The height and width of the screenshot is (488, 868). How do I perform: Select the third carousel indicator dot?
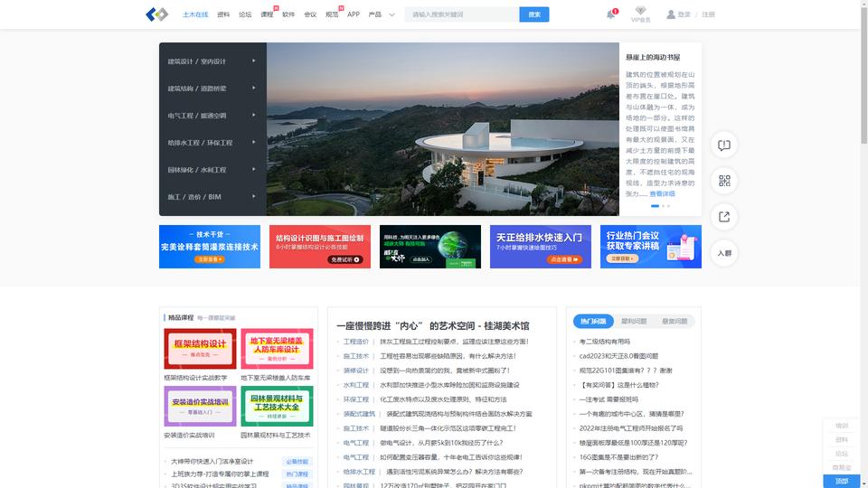click(x=668, y=206)
